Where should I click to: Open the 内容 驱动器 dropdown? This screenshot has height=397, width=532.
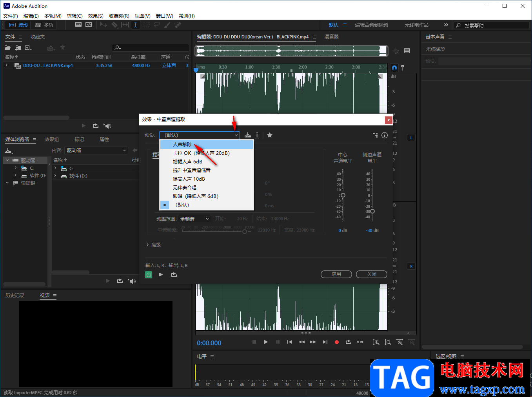click(x=96, y=150)
